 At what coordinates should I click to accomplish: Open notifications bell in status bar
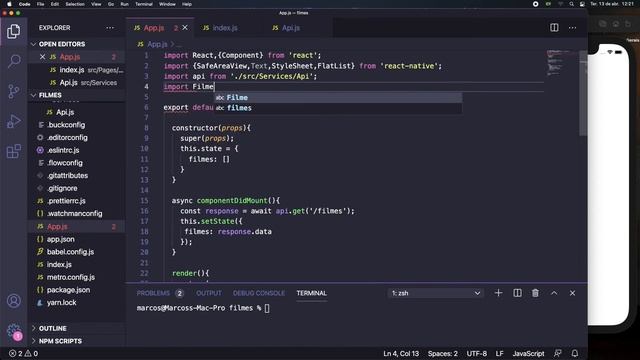coord(575,353)
